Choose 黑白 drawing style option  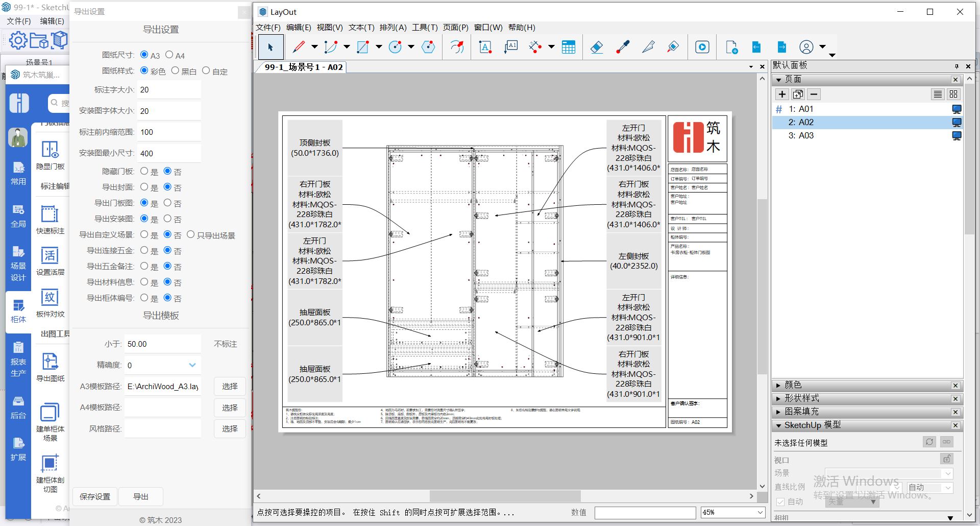(175, 70)
